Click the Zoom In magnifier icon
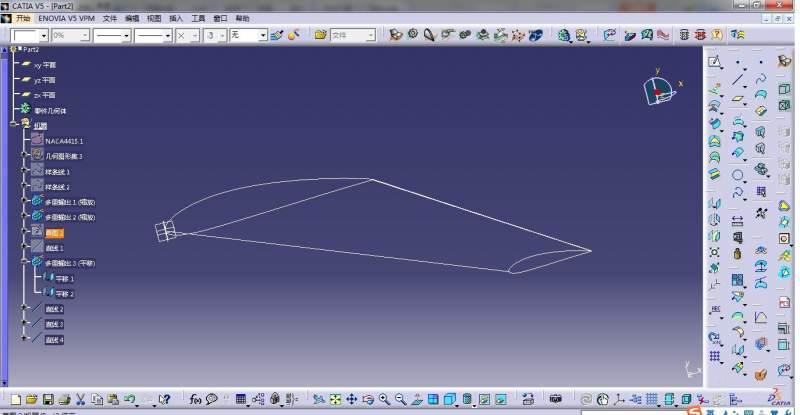Image resolution: width=800 pixels, height=415 pixels. [x=383, y=400]
